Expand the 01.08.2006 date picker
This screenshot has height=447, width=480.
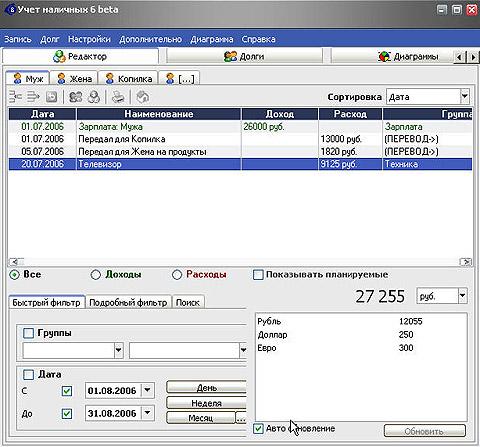coord(147,390)
